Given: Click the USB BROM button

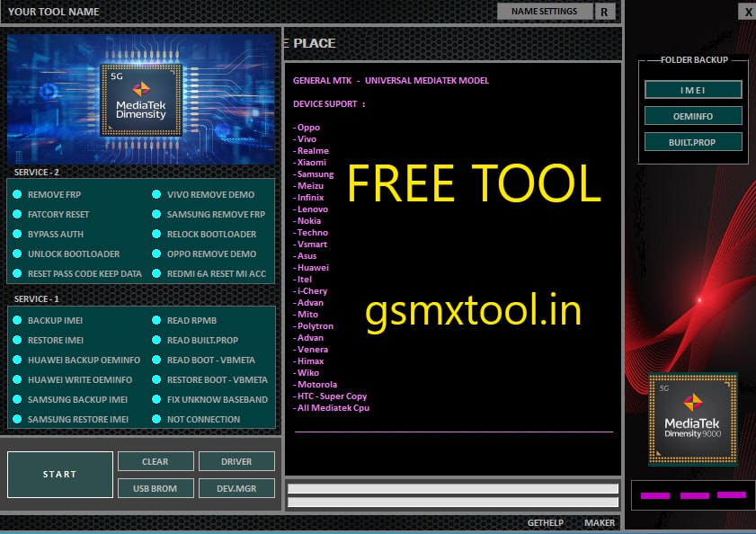Looking at the screenshot, I should point(156,488).
